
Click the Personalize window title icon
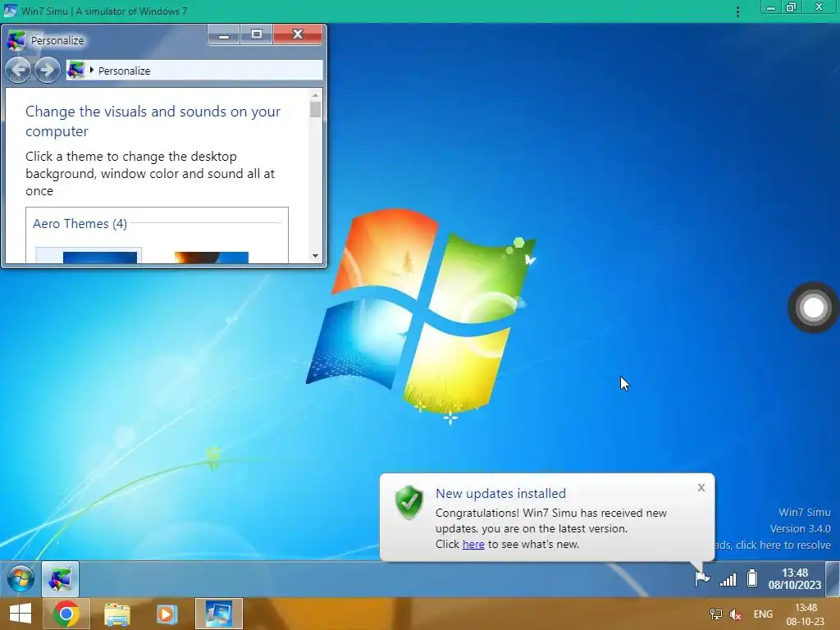coord(16,40)
